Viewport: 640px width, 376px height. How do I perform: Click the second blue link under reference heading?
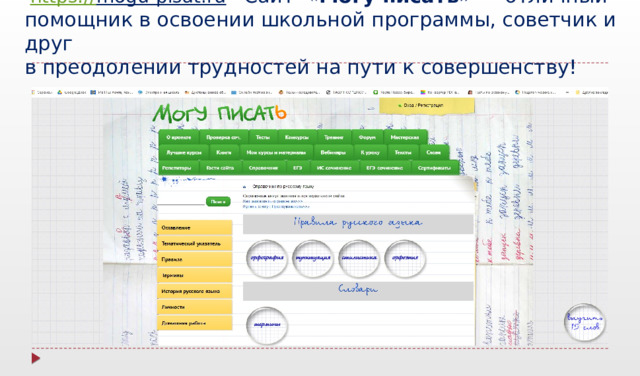click(x=276, y=207)
